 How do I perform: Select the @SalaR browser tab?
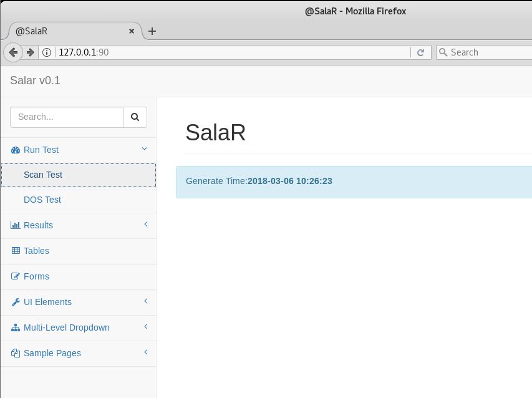click(75, 31)
